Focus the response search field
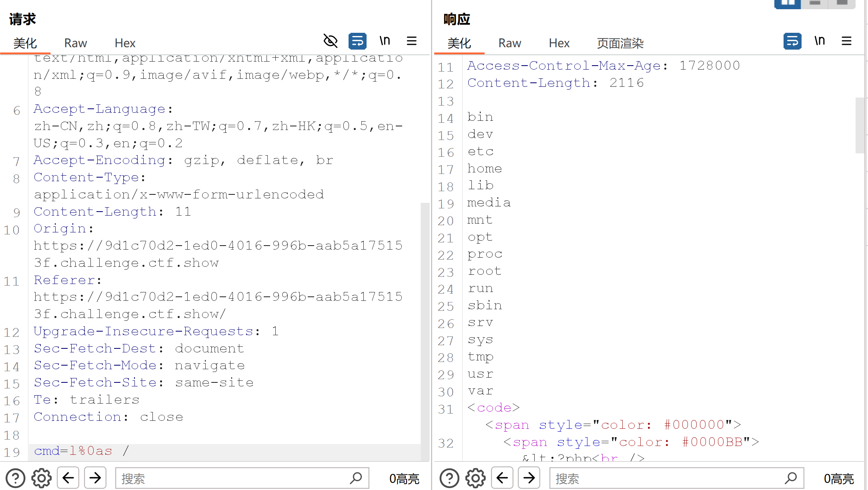Screen dimensions: 868x490 tap(677, 478)
